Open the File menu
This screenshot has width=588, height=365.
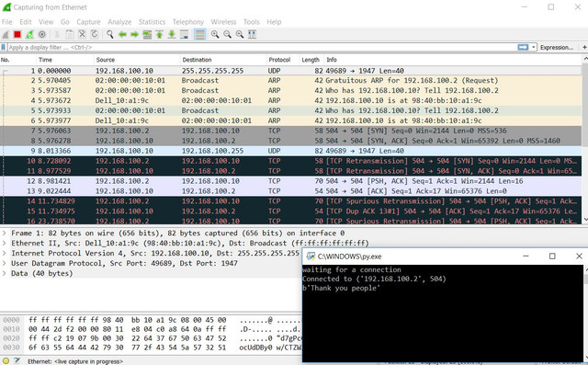point(6,22)
